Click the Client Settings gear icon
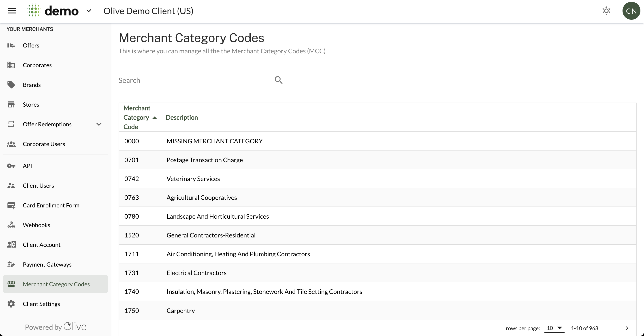 pos(11,304)
